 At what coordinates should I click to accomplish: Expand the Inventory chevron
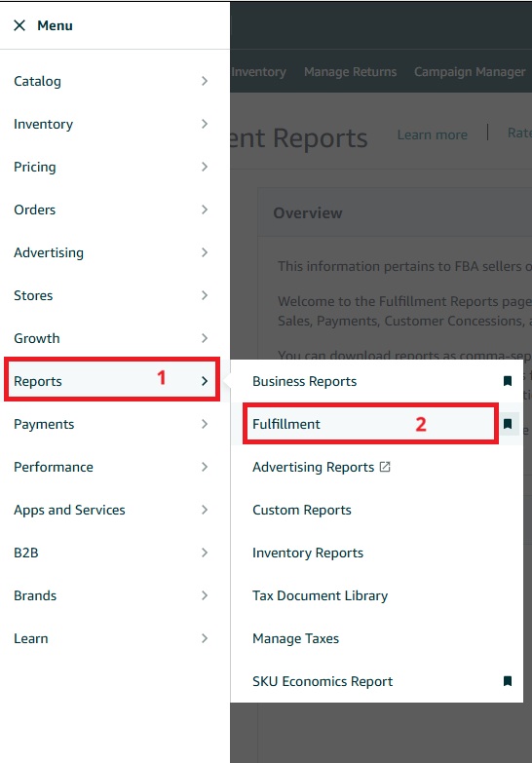[x=205, y=124]
